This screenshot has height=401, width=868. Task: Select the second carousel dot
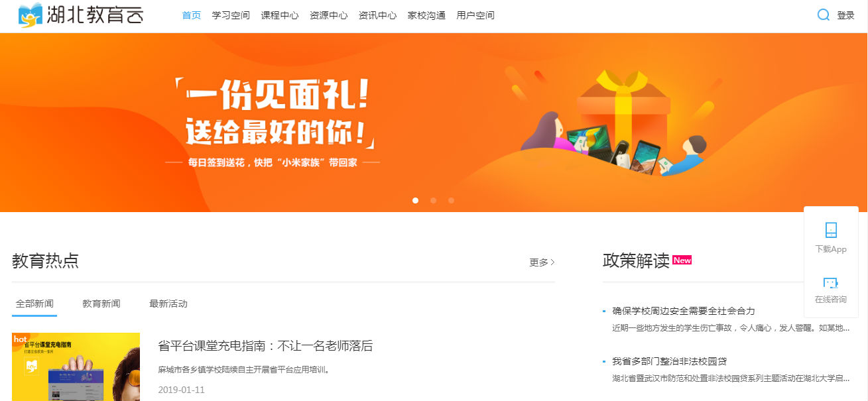433,200
